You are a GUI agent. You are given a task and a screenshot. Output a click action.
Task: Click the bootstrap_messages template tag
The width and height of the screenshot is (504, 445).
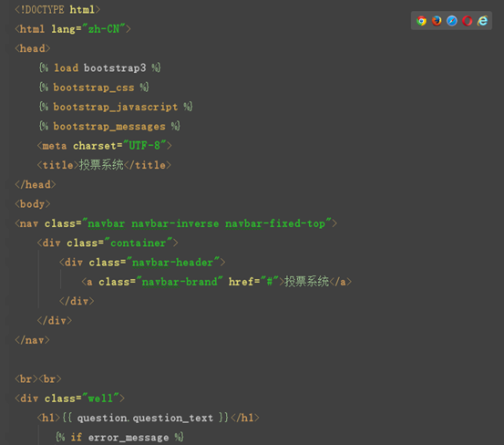109,127
